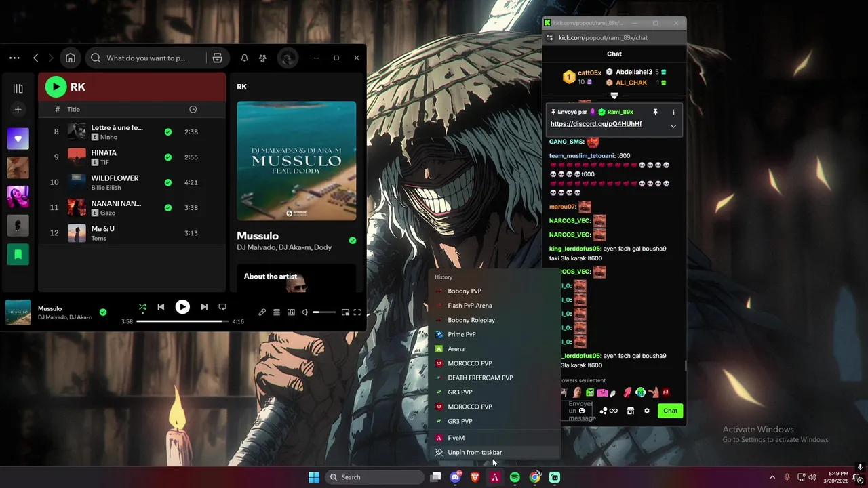Send message with green Chat button

click(670, 411)
